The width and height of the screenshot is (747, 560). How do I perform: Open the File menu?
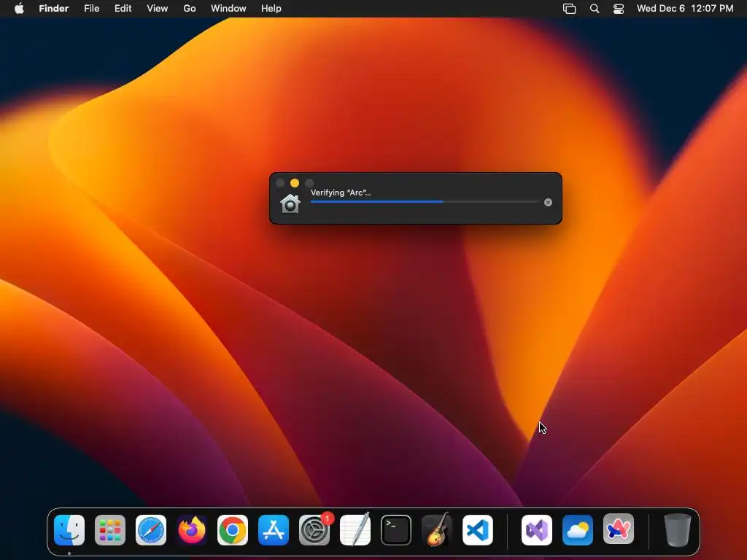click(x=91, y=9)
